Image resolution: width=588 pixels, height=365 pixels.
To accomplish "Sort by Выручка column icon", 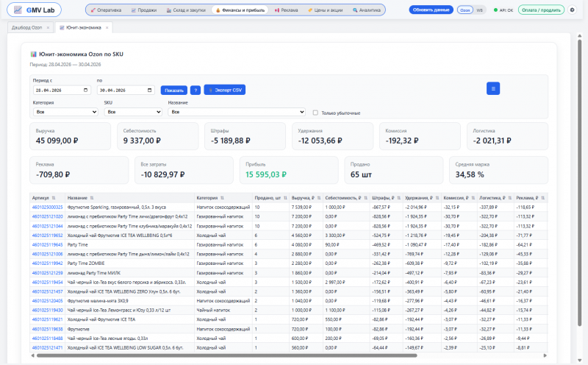I will coord(319,198).
